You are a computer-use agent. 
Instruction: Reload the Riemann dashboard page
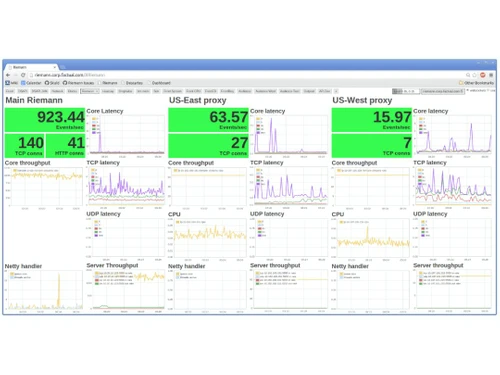pyautogui.click(x=23, y=75)
